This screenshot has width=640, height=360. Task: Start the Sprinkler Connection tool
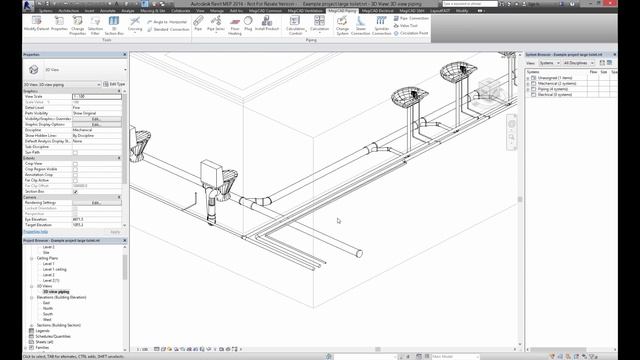[x=382, y=25]
